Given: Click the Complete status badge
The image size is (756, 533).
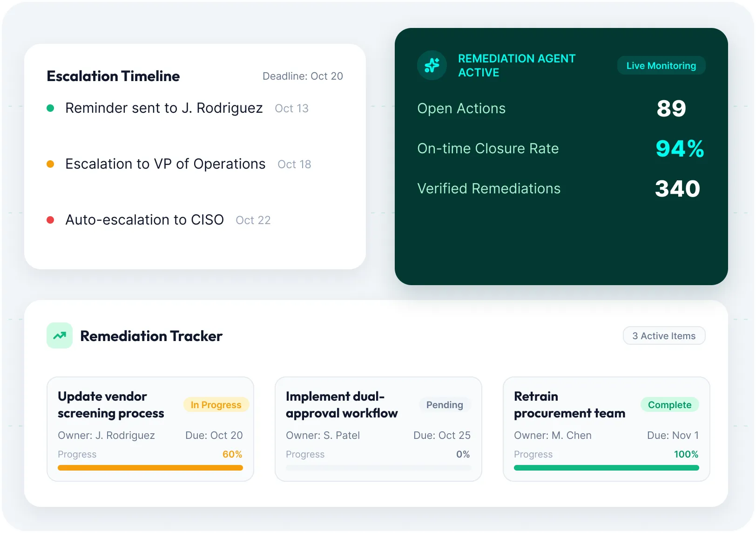Looking at the screenshot, I should coord(669,405).
